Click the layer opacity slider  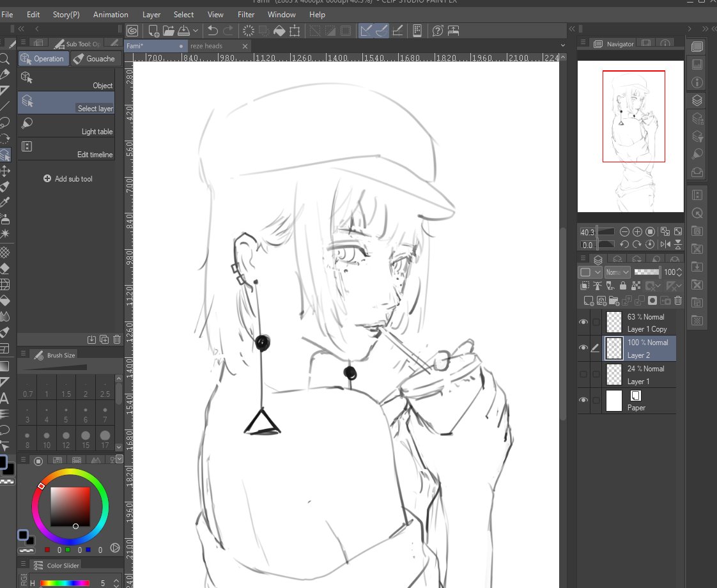pos(647,272)
